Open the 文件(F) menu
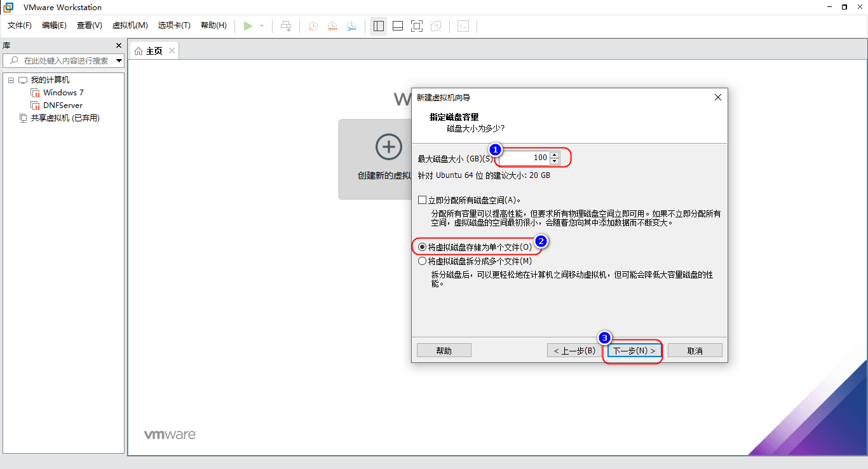 20,25
